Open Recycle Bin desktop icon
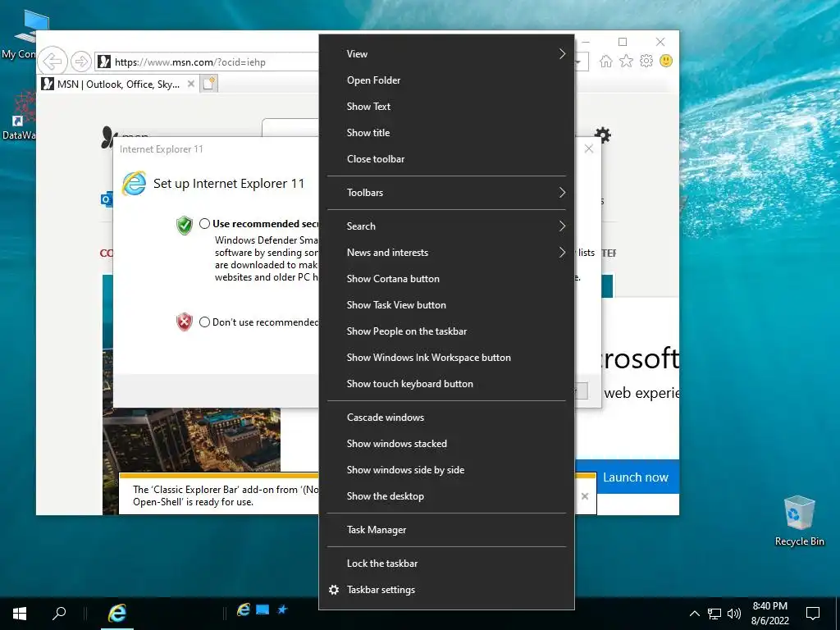This screenshot has height=630, width=840. (799, 521)
